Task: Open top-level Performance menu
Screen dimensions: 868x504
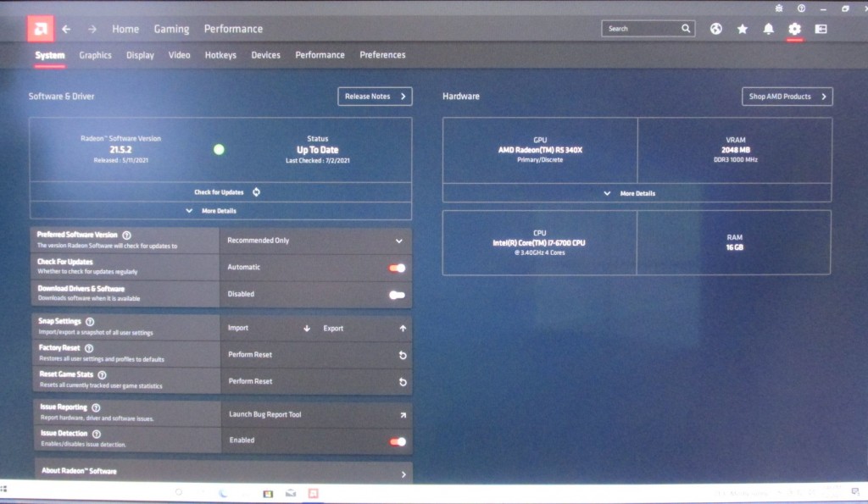Action: click(x=234, y=29)
